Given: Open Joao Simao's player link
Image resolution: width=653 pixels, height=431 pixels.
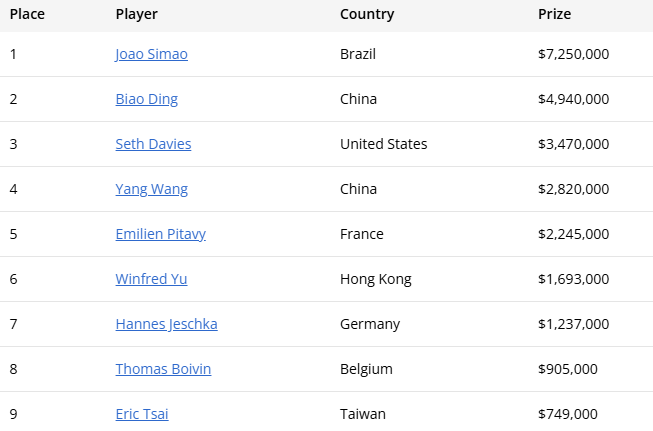Looking at the screenshot, I should coord(152,54).
